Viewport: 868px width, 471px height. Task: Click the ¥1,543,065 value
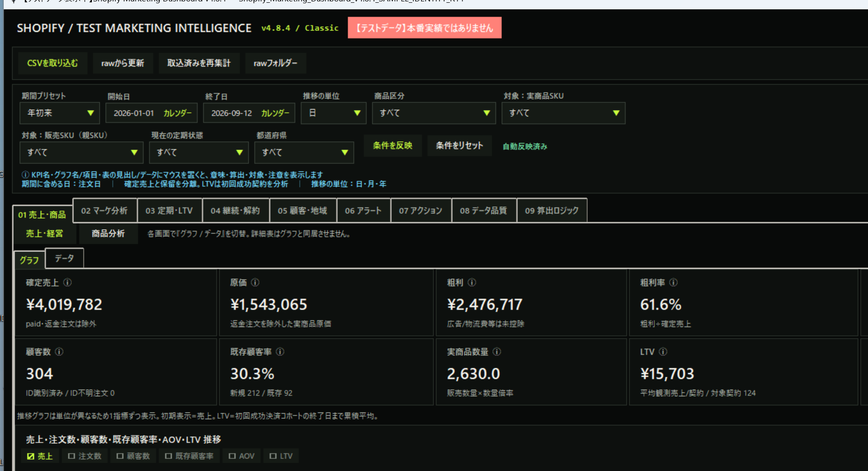click(269, 304)
